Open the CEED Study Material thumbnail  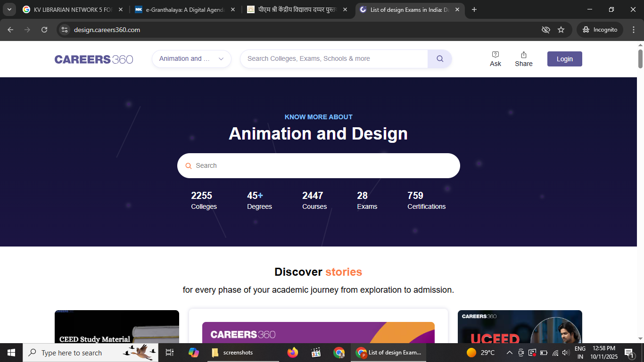pos(117,327)
